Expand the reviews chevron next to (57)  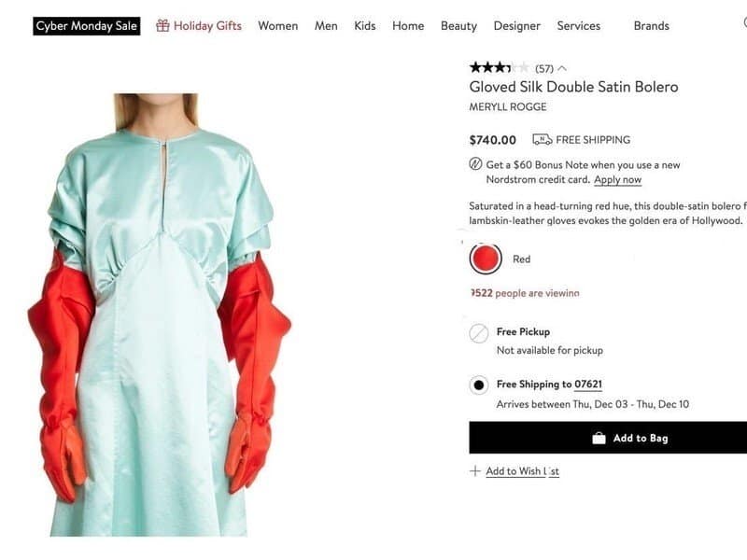[562, 68]
